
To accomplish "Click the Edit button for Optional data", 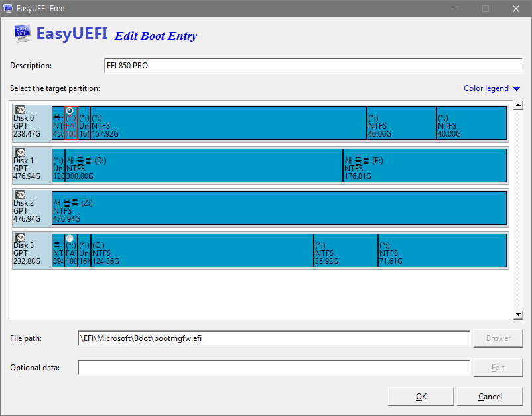I will point(498,368).
